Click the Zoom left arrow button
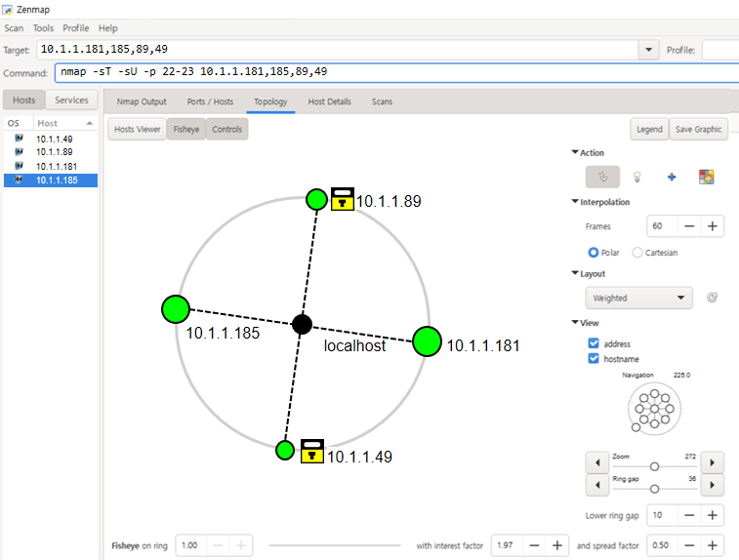 597,462
